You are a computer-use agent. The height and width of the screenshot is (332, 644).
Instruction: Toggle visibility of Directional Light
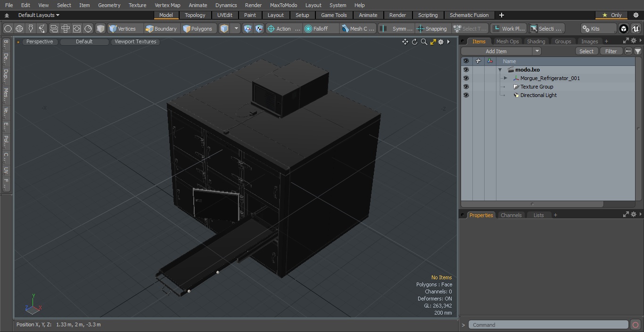click(x=466, y=95)
